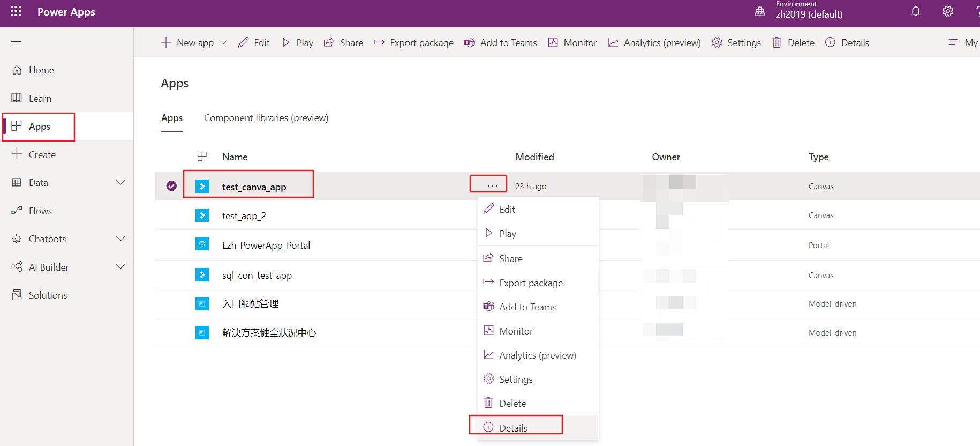Choose Play from the context menu
This screenshot has width=980, height=446.
pos(538,234)
